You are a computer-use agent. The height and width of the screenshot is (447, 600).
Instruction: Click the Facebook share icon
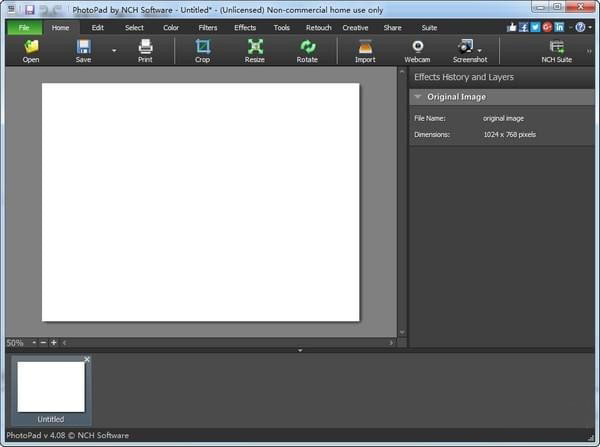click(523, 27)
